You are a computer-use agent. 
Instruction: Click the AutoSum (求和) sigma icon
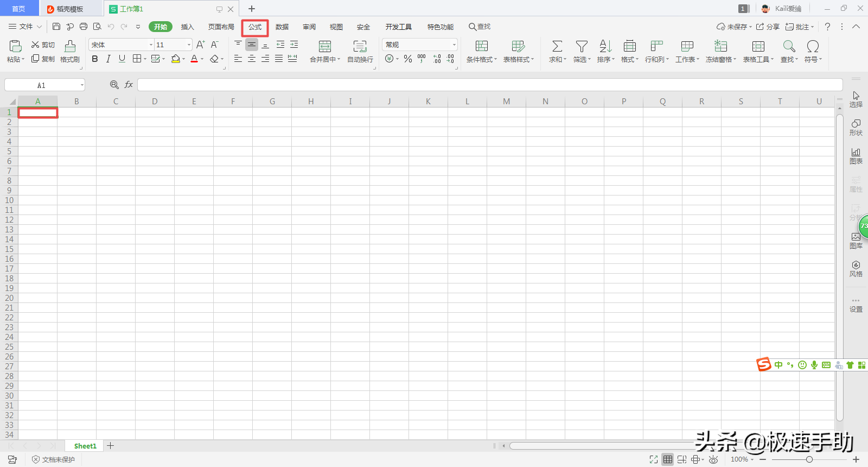(x=557, y=46)
